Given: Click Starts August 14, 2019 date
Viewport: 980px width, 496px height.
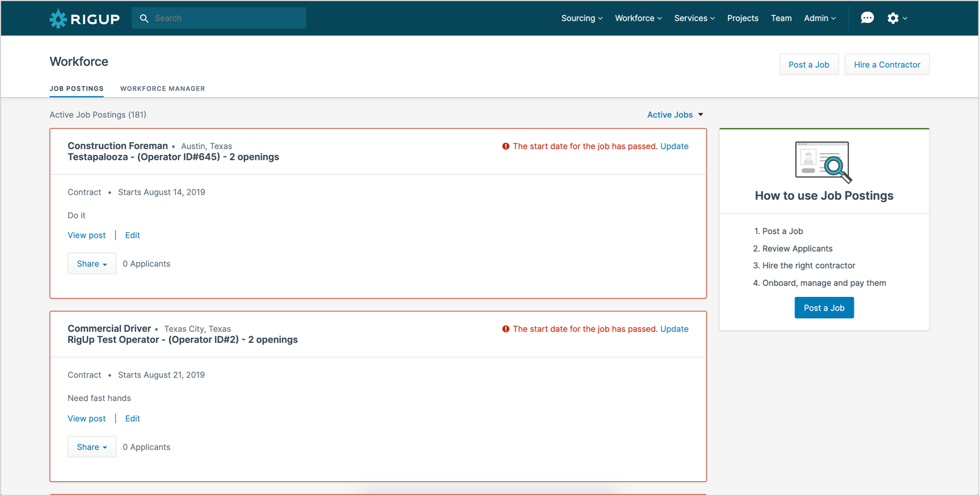Looking at the screenshot, I should (161, 192).
